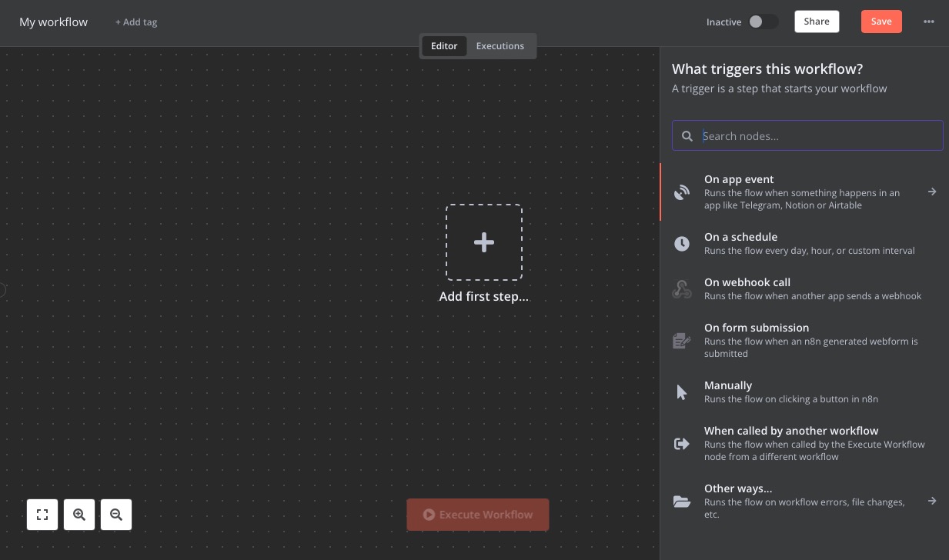Viewport: 949px width, 560px height.
Task: Click the clock icon for On a schedule
Action: (682, 243)
